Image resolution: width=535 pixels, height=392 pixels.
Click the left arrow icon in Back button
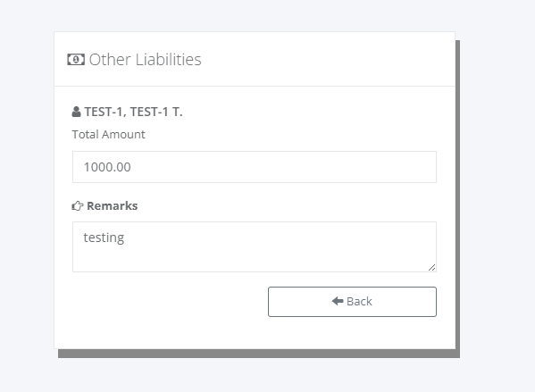[338, 301]
